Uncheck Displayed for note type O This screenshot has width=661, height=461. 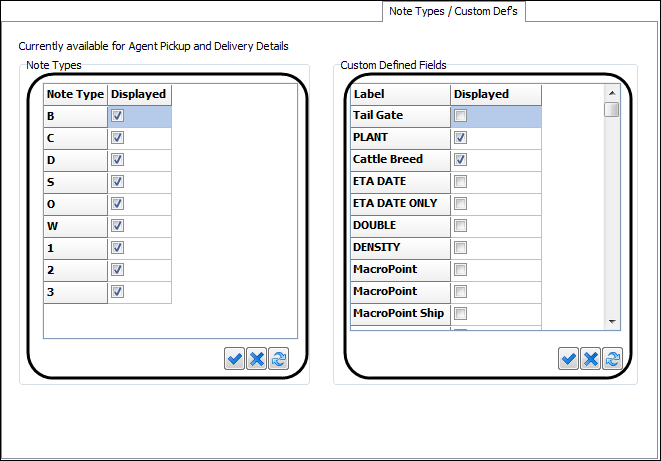point(118,203)
